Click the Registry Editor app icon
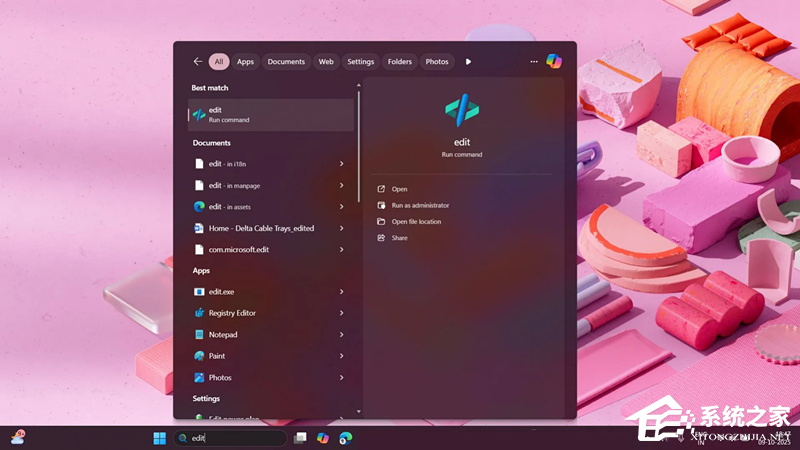The image size is (800, 450). (199, 313)
